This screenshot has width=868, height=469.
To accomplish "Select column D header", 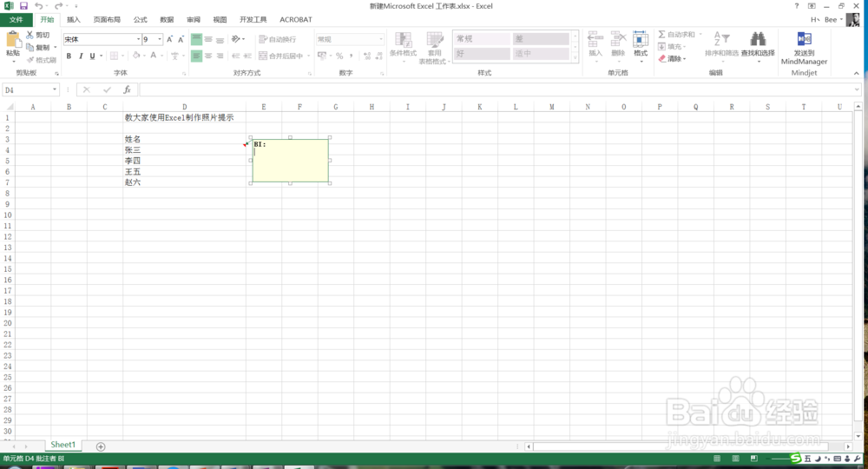I will [x=184, y=107].
